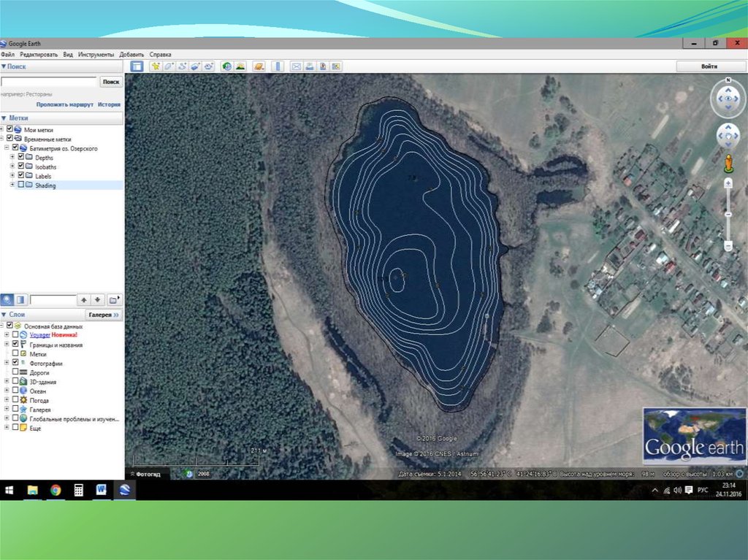Image resolution: width=748 pixels, height=560 pixels.
Task: Click the Проложить маршрут link
Action: pos(65,105)
